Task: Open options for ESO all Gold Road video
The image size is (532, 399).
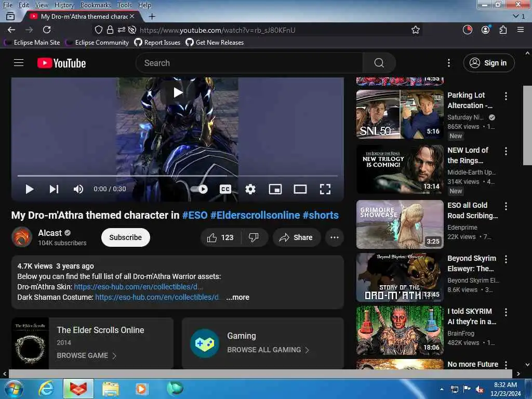Action: point(506,206)
